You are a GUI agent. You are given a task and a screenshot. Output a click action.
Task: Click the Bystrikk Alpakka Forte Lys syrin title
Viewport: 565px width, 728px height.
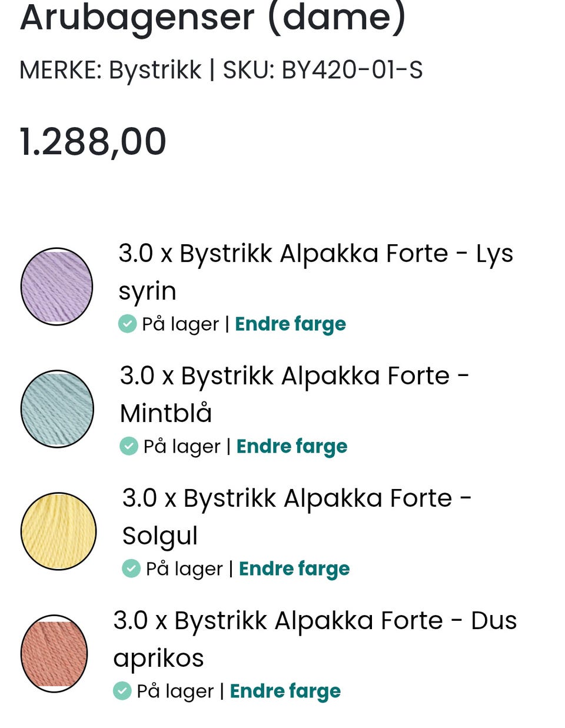(x=315, y=272)
